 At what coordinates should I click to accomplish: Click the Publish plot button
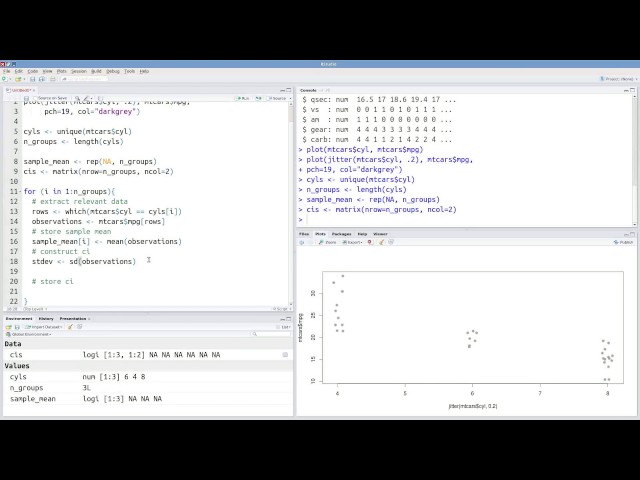[624, 242]
